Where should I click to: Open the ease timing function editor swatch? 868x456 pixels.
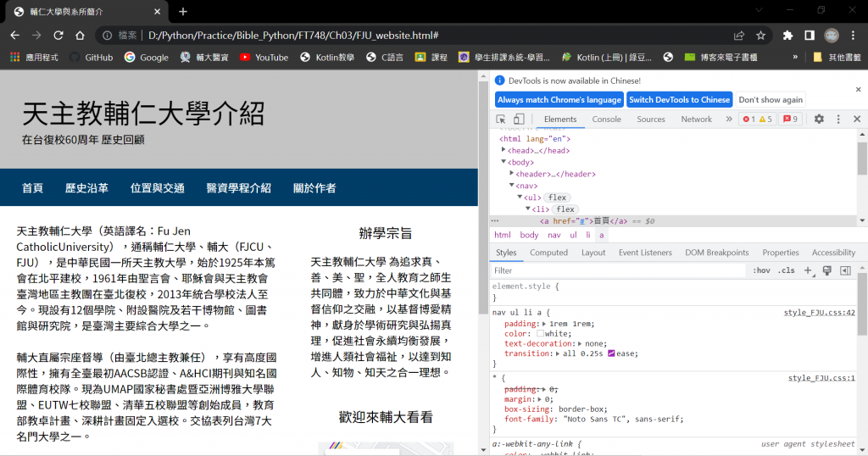click(611, 353)
